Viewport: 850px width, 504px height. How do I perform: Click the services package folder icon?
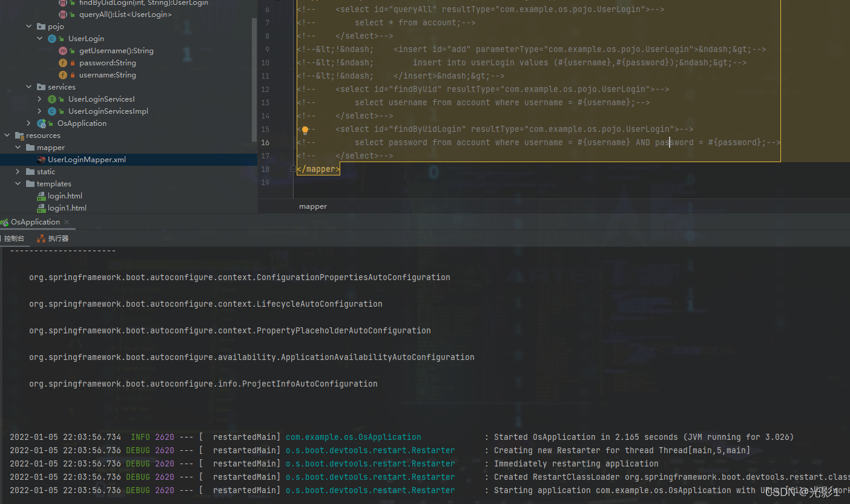(x=41, y=87)
